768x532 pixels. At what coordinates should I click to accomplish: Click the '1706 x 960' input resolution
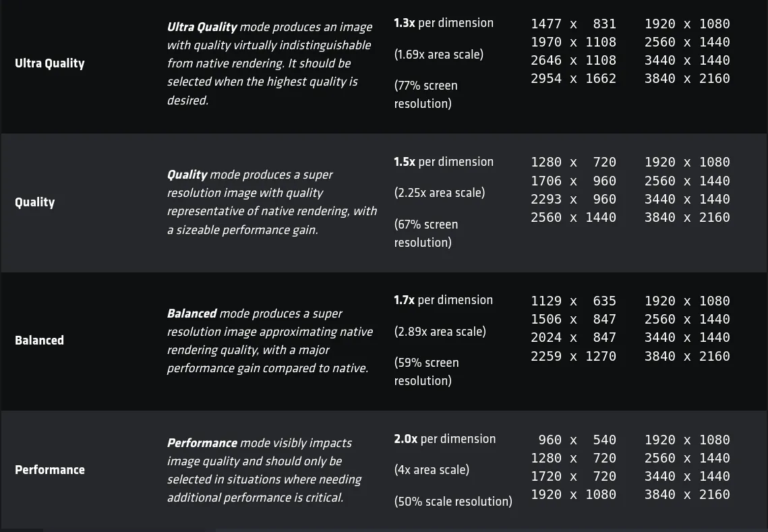573,181
